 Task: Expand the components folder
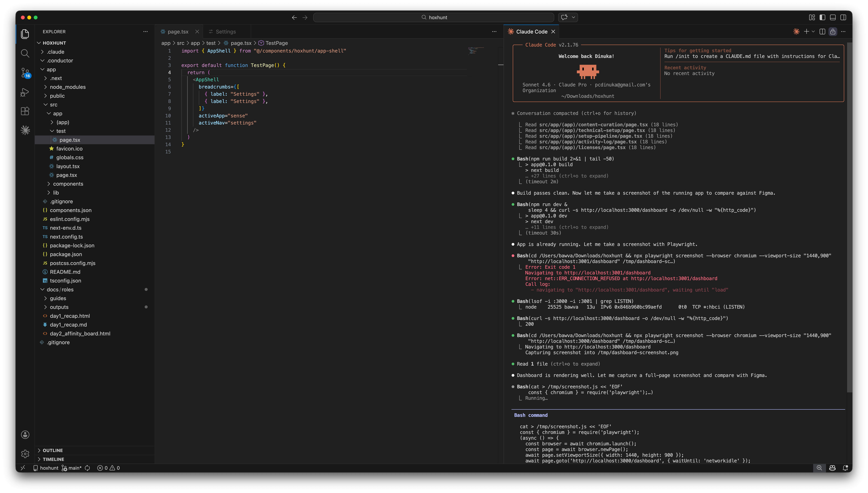[68, 184]
